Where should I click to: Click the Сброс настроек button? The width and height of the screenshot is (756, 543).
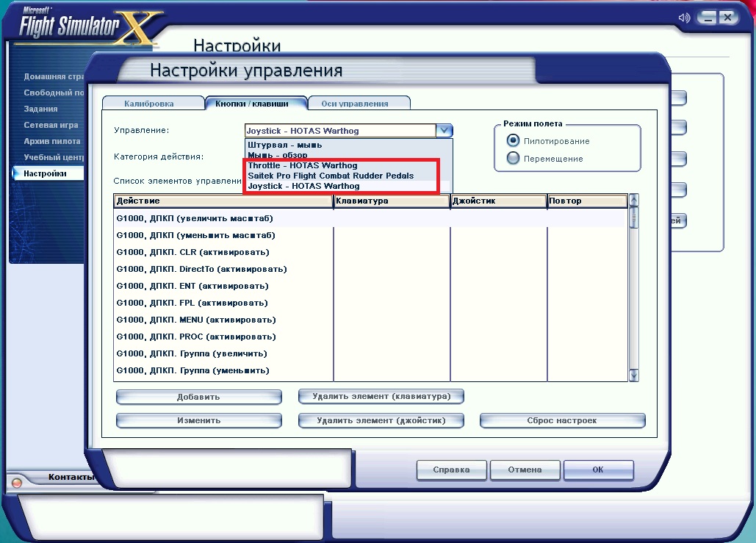click(562, 420)
